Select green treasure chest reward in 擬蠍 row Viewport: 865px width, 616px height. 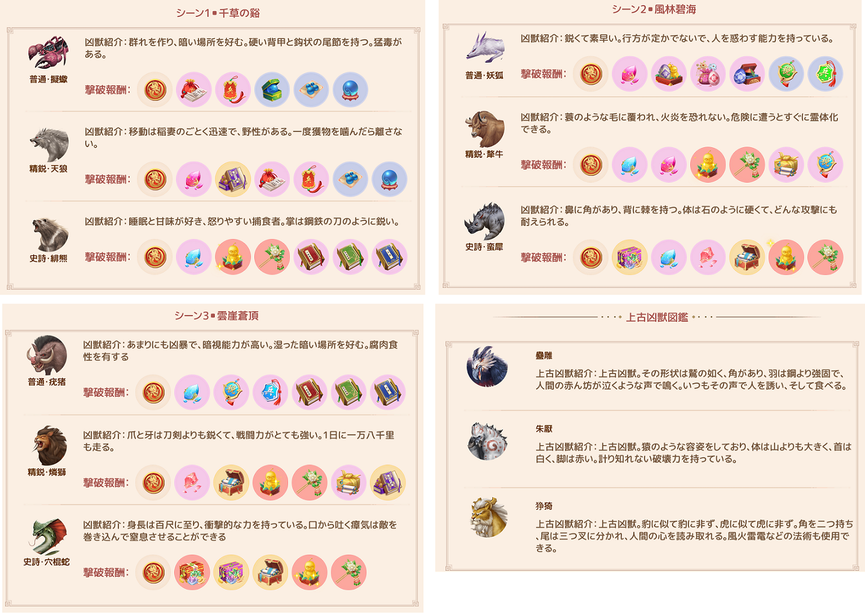[272, 90]
